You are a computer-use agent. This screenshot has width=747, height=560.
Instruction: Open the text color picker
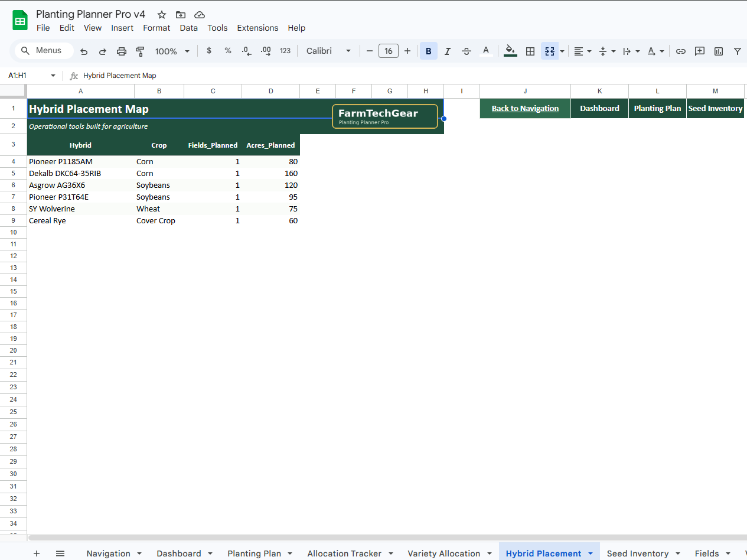point(486,51)
